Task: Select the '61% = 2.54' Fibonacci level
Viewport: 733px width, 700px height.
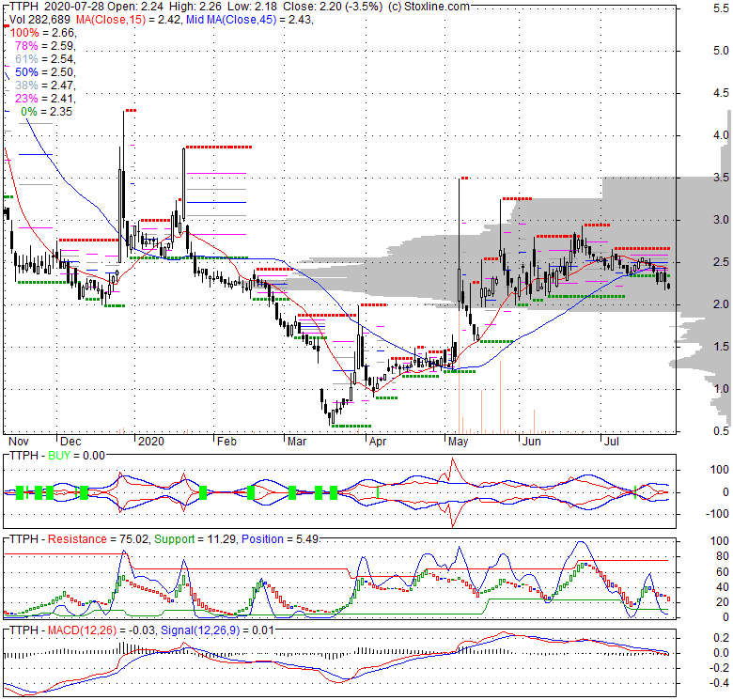Action: point(45,59)
